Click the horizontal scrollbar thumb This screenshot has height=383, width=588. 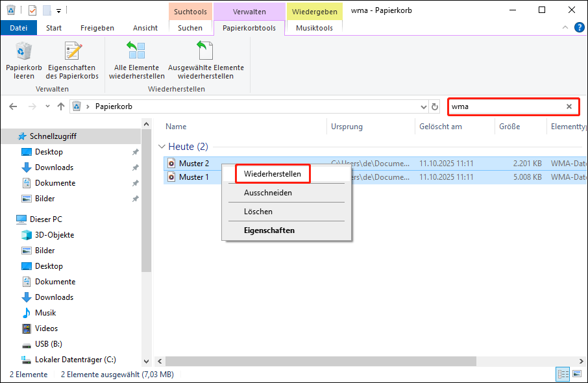(x=321, y=361)
